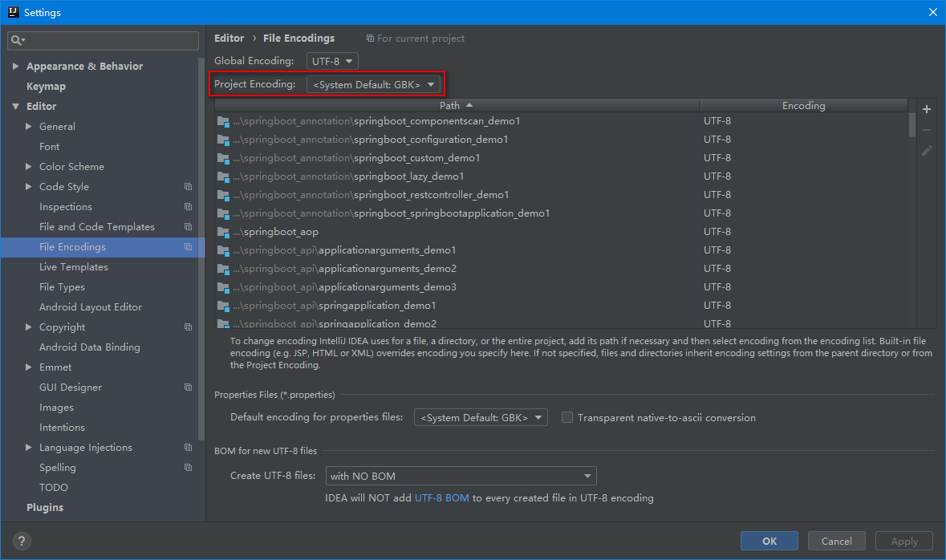Click the settings search input field

[x=104, y=40]
